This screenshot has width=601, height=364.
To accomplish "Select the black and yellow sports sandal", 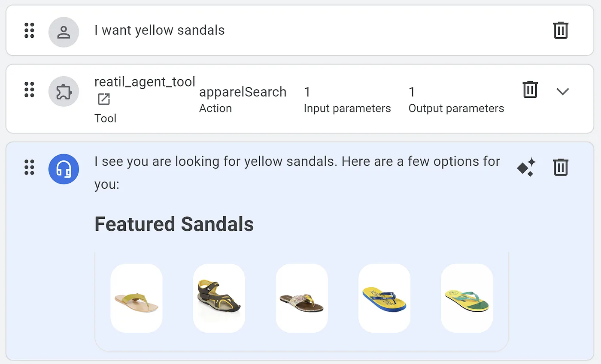I will point(219,298).
